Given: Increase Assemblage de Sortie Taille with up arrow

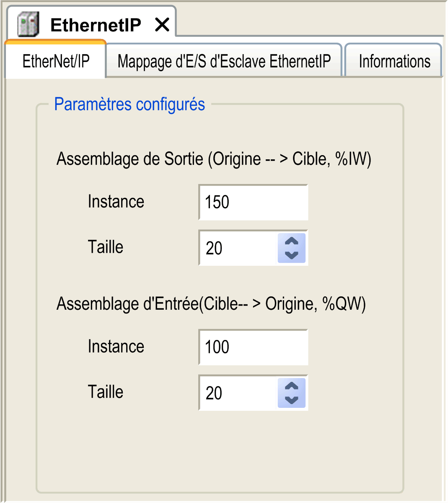Looking at the screenshot, I should point(291,241).
